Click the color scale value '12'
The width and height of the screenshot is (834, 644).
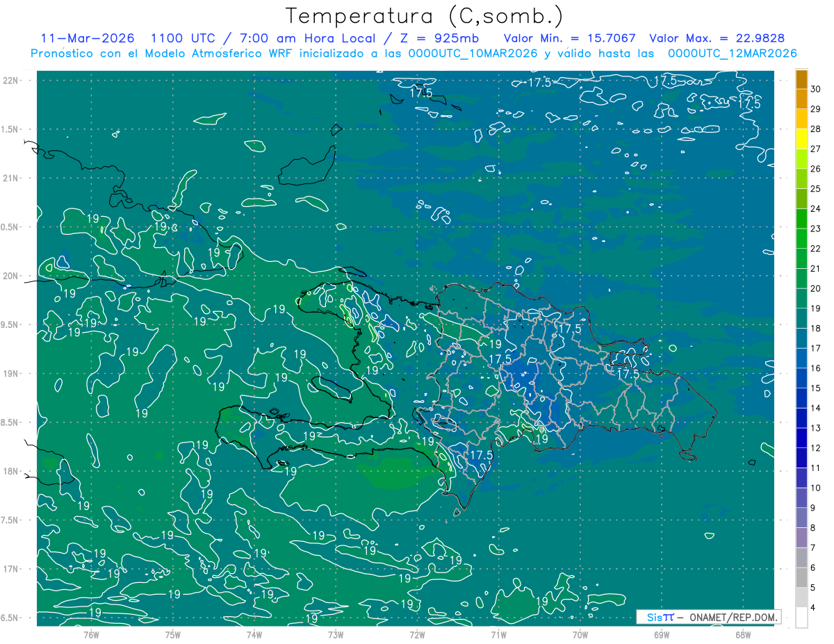(815, 448)
